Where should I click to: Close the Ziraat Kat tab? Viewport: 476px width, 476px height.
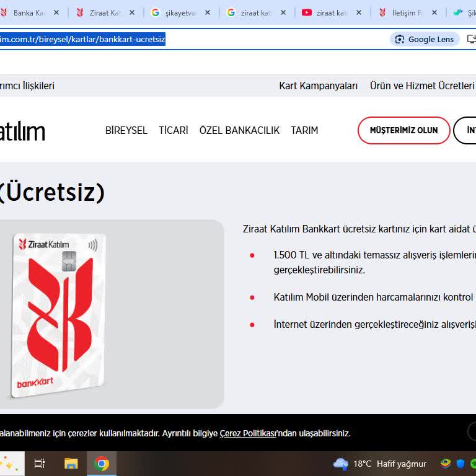tap(132, 13)
